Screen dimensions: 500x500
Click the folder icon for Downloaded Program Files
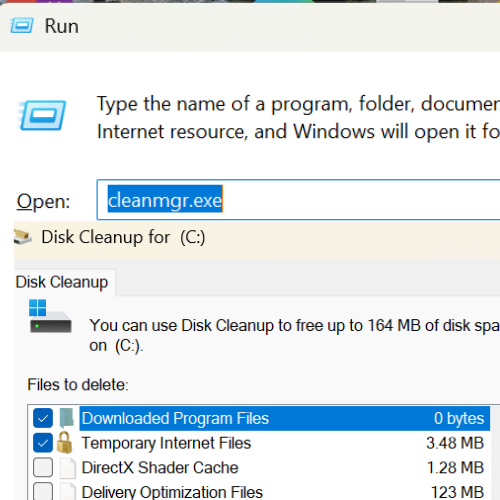(67, 418)
